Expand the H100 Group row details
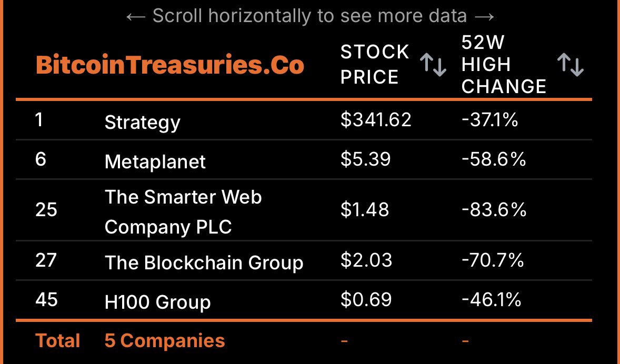This screenshot has width=620, height=364. click(x=157, y=301)
